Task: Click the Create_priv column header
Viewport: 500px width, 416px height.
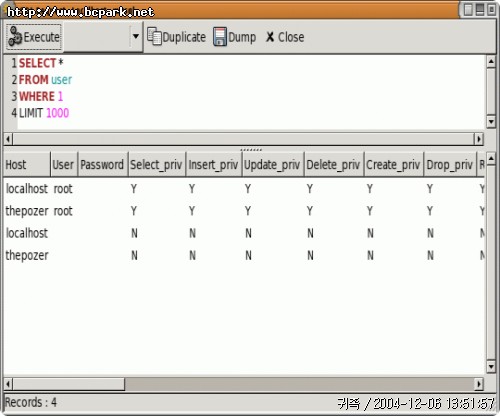Action: (x=394, y=164)
